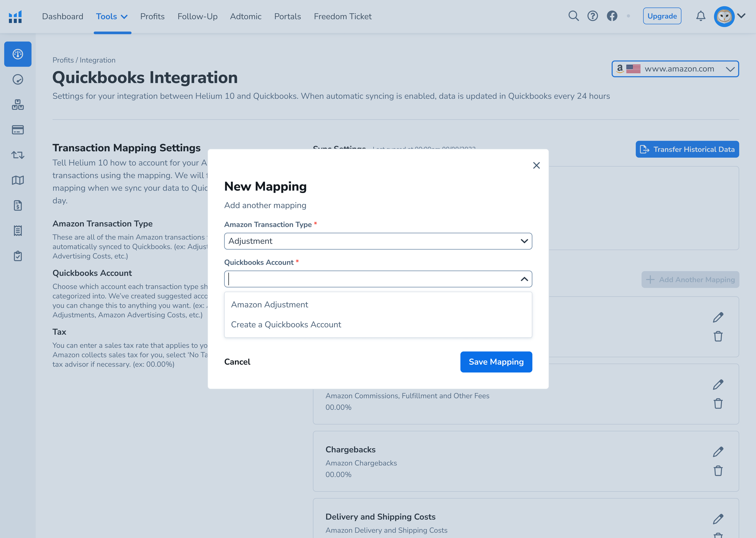Choose Create a Quickbooks Account option
Screen dimensions: 756x538
[x=286, y=325]
